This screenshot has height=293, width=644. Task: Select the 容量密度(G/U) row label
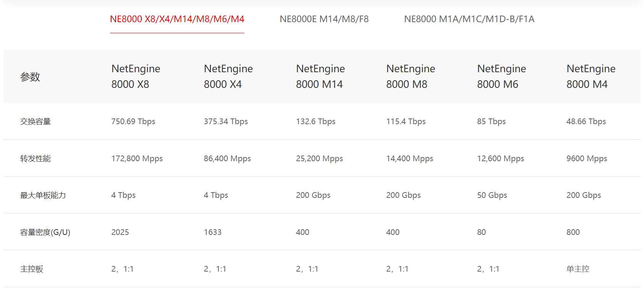tap(45, 232)
